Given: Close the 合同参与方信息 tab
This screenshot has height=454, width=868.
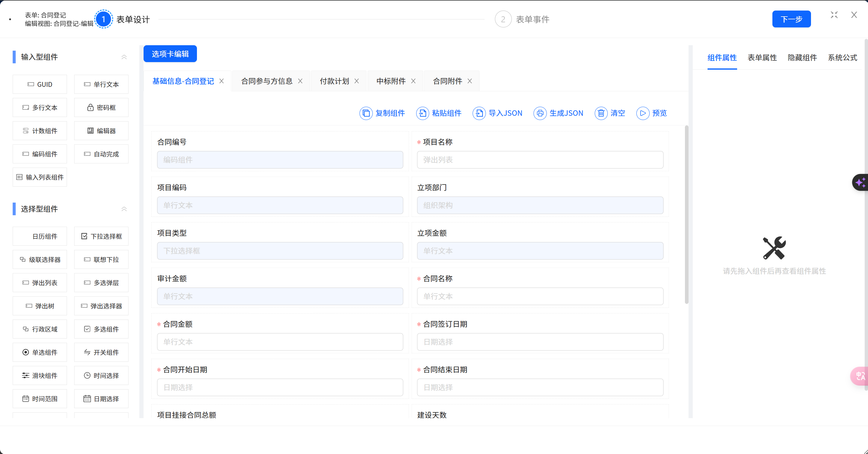Looking at the screenshot, I should 300,81.
